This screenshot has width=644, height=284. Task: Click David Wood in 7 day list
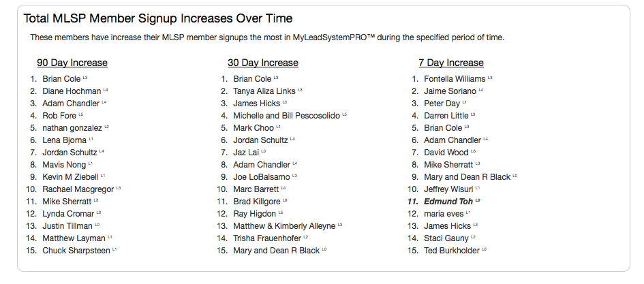click(446, 153)
